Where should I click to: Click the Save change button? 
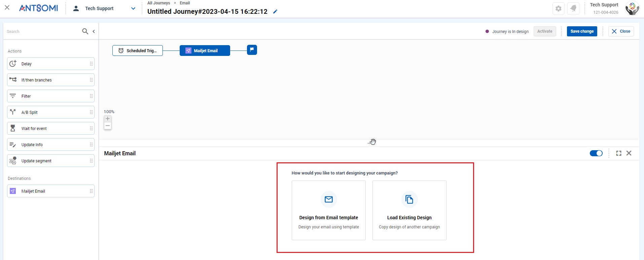tap(582, 31)
